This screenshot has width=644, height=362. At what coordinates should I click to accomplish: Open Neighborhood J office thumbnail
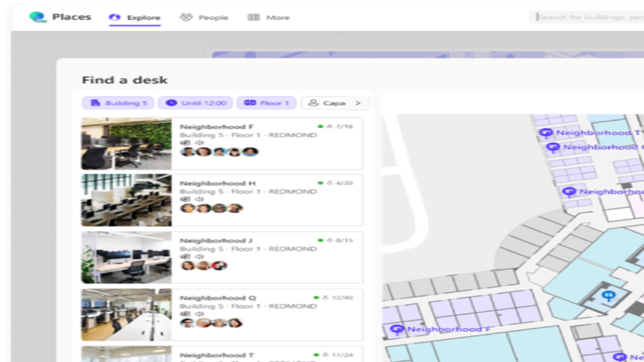pyautogui.click(x=126, y=257)
